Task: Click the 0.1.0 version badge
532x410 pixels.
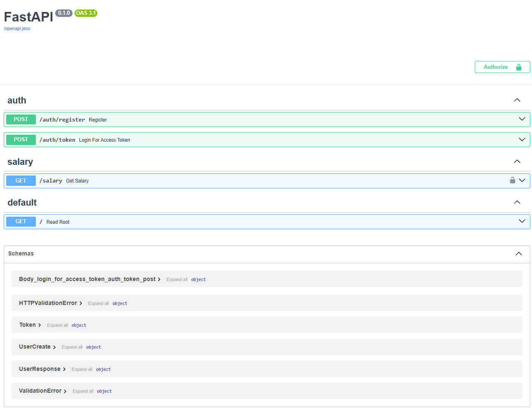Action: pyautogui.click(x=64, y=13)
